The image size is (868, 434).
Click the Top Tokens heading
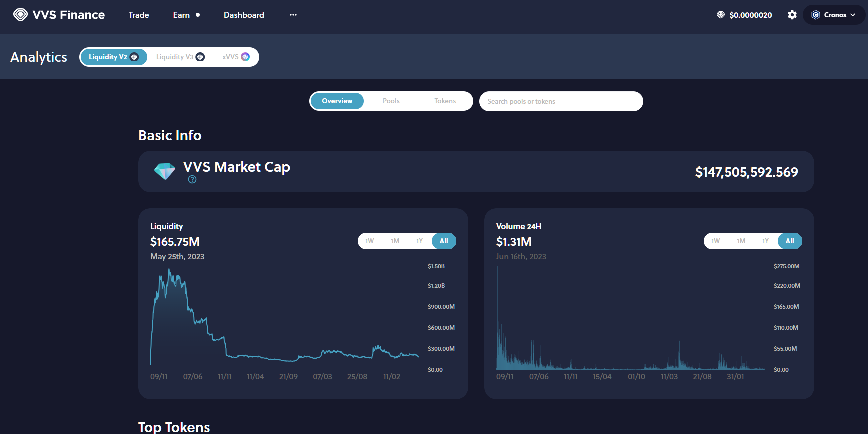point(174,427)
